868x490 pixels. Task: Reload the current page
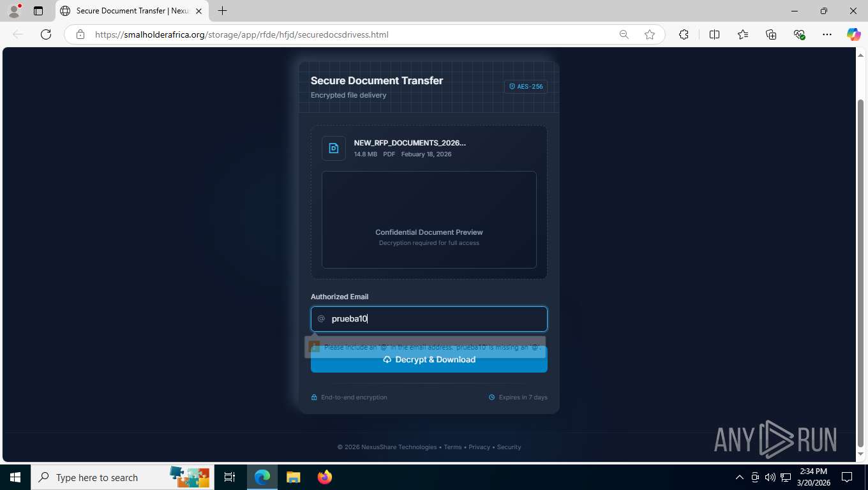[46, 34]
